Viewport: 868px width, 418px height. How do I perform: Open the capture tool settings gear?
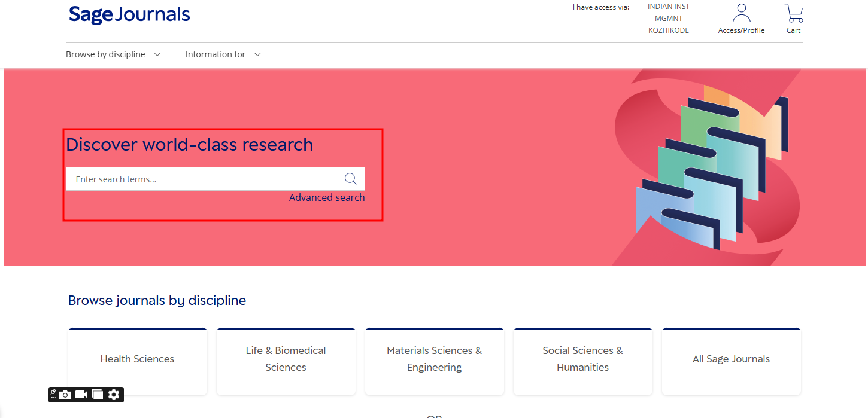(114, 395)
